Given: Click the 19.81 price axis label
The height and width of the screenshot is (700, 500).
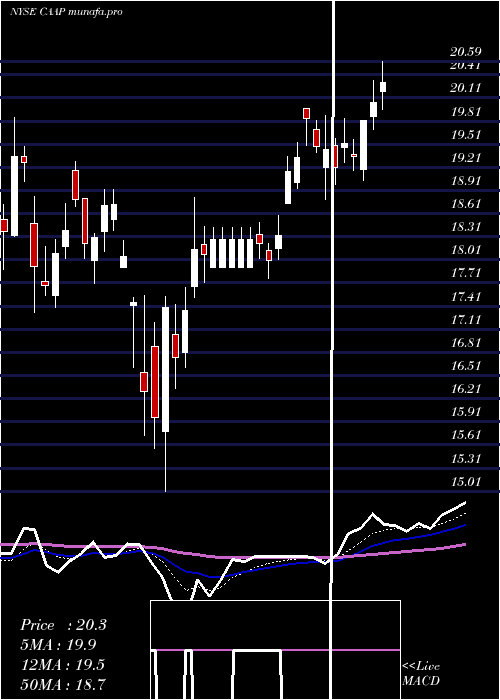Looking at the screenshot, I should click(x=466, y=112).
